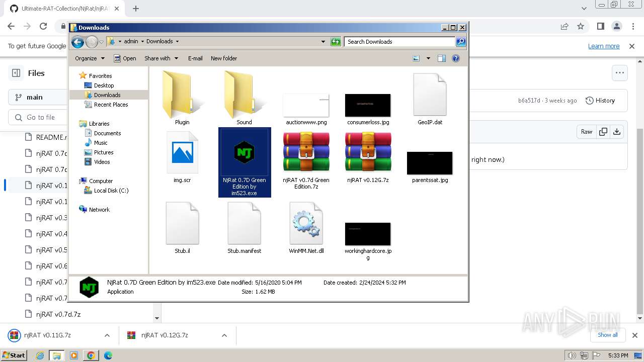The height and width of the screenshot is (362, 644).
Task: Download raw file icon on GitHub
Action: (x=617, y=132)
